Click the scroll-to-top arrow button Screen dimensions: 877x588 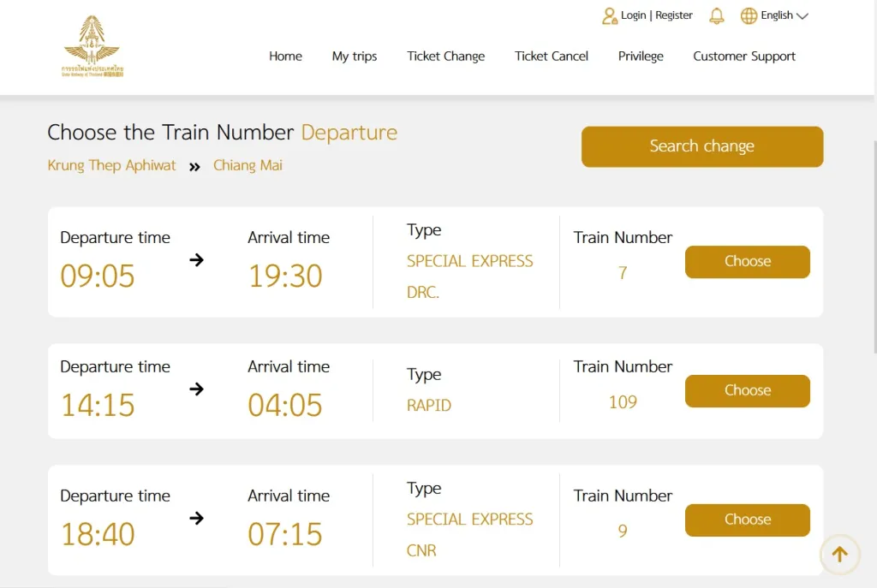point(839,555)
